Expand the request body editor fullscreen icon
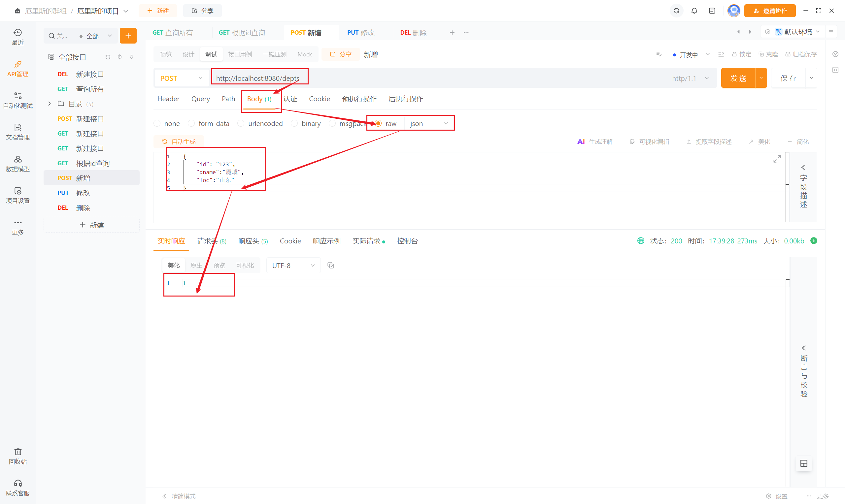The image size is (845, 504). coord(777,159)
